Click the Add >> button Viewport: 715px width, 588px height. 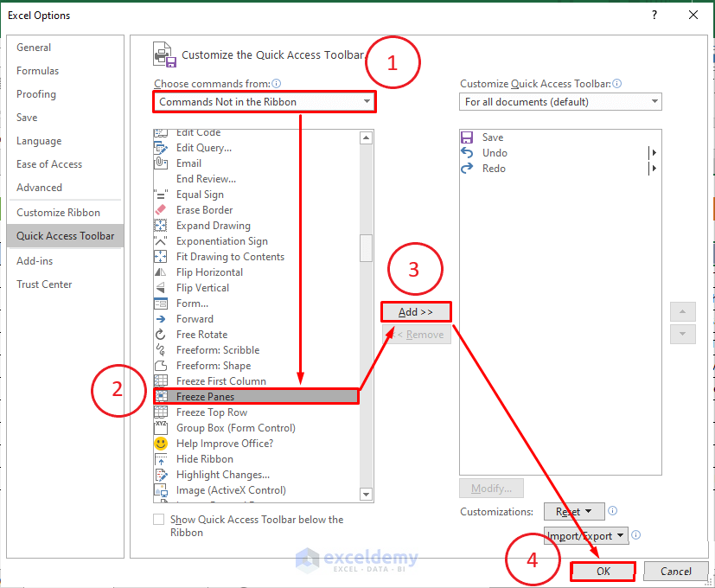tap(416, 312)
